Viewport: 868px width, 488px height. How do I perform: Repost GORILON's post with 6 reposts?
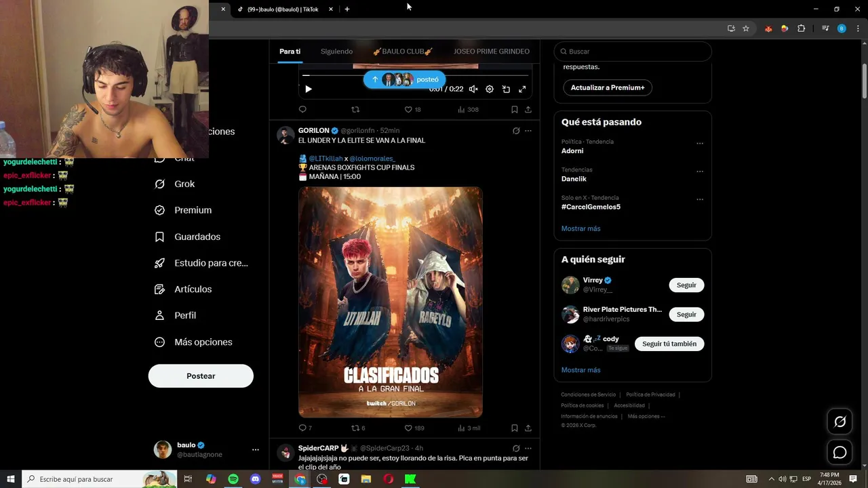coord(358,428)
